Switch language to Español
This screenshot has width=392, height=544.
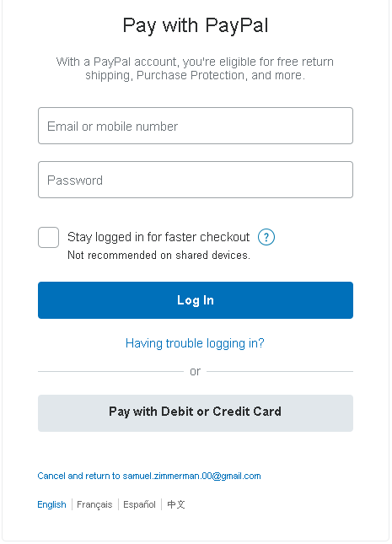coord(139,504)
